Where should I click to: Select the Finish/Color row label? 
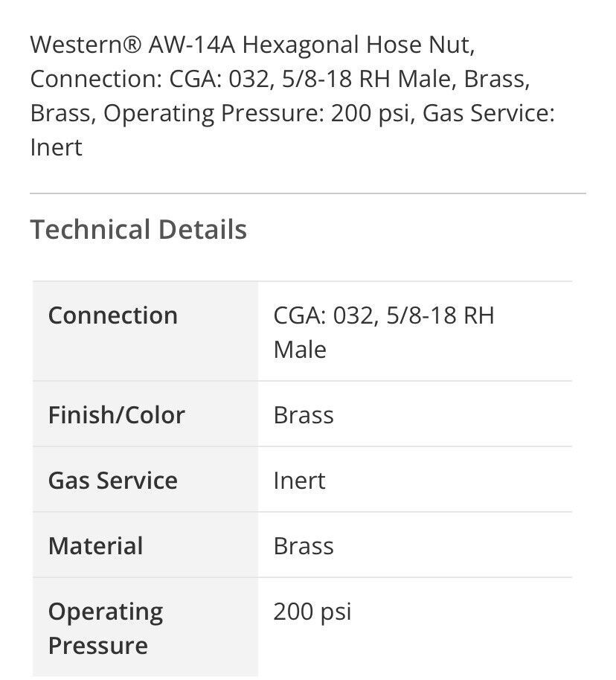tap(117, 415)
